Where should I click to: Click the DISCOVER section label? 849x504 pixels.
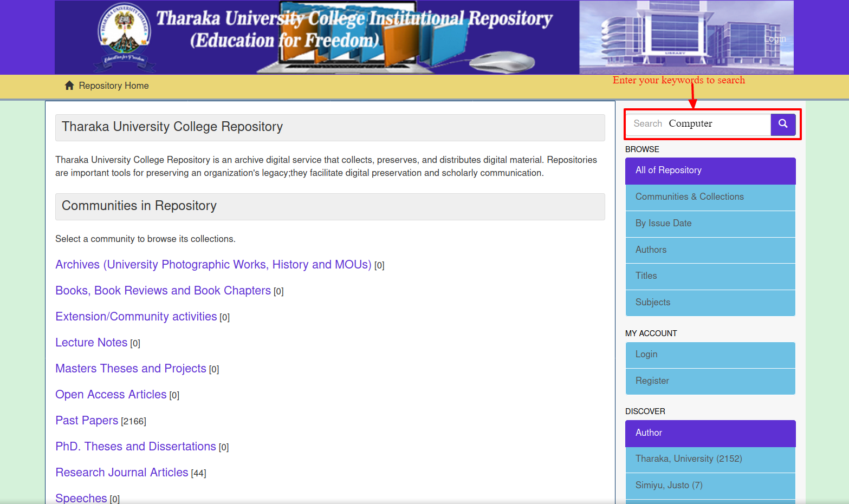point(645,411)
